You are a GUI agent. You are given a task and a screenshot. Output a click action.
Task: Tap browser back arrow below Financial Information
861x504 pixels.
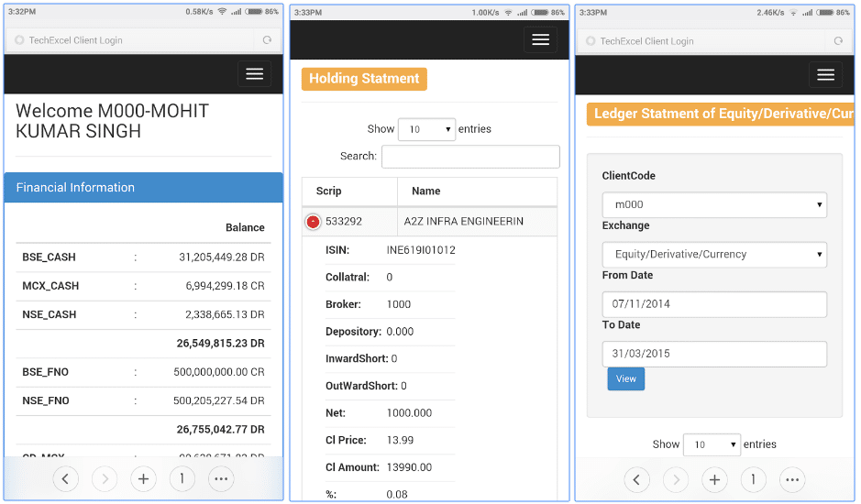pyautogui.click(x=65, y=478)
